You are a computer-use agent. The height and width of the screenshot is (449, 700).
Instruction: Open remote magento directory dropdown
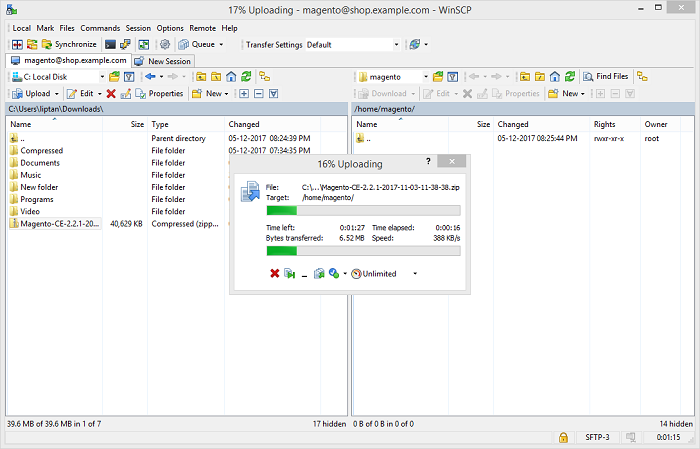426,77
